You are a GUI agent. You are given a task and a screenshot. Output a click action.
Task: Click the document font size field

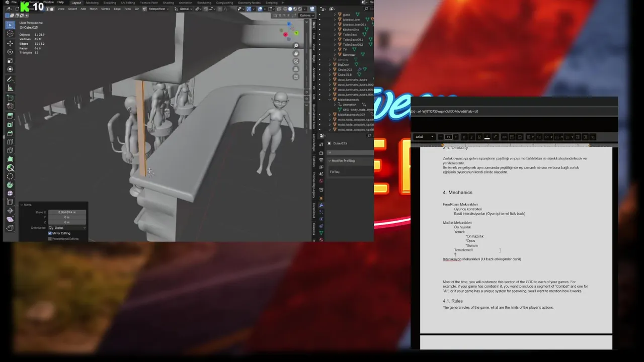[x=448, y=137]
